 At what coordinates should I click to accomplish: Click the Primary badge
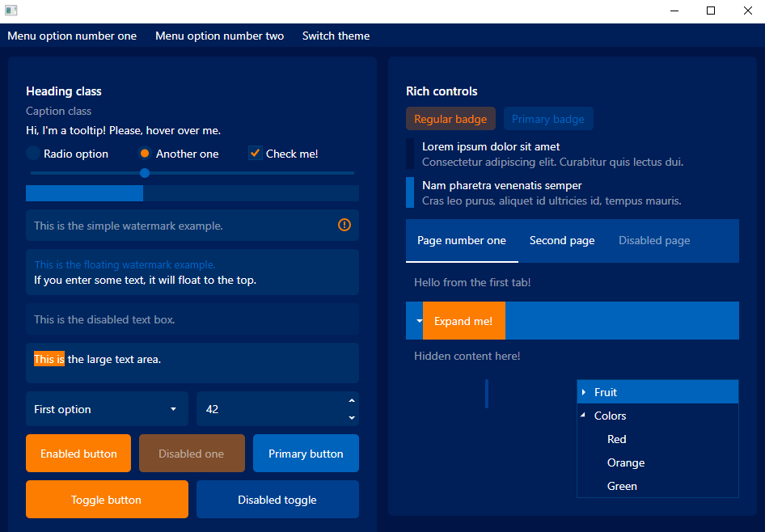pos(548,119)
